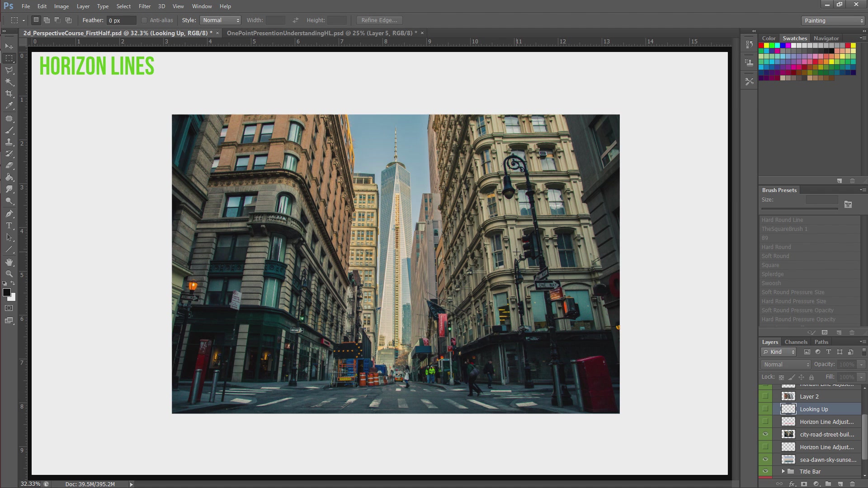
Task: Select the Polygonal Lasso tool
Action: click(x=9, y=70)
